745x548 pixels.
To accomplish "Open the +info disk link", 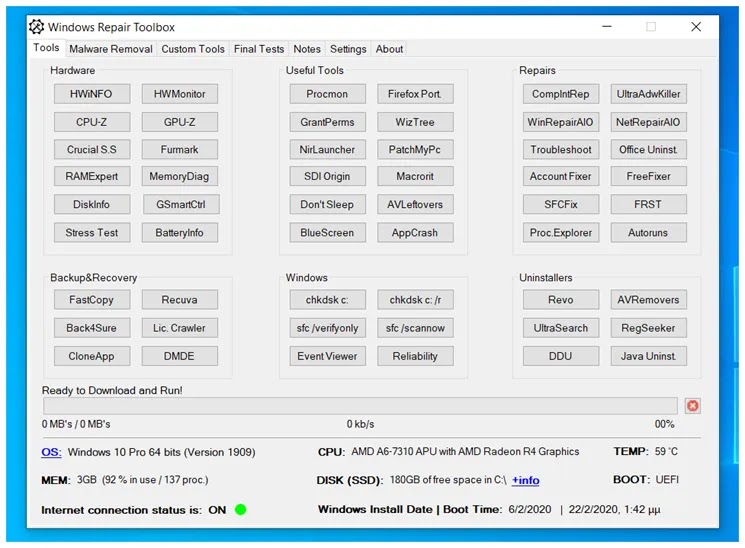I will [x=525, y=481].
